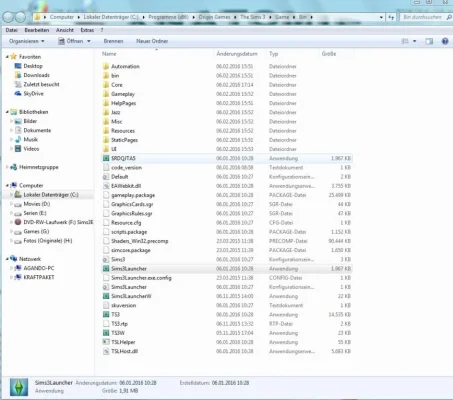
Task: Click Origin Games breadcrumb segment
Action: click(214, 17)
